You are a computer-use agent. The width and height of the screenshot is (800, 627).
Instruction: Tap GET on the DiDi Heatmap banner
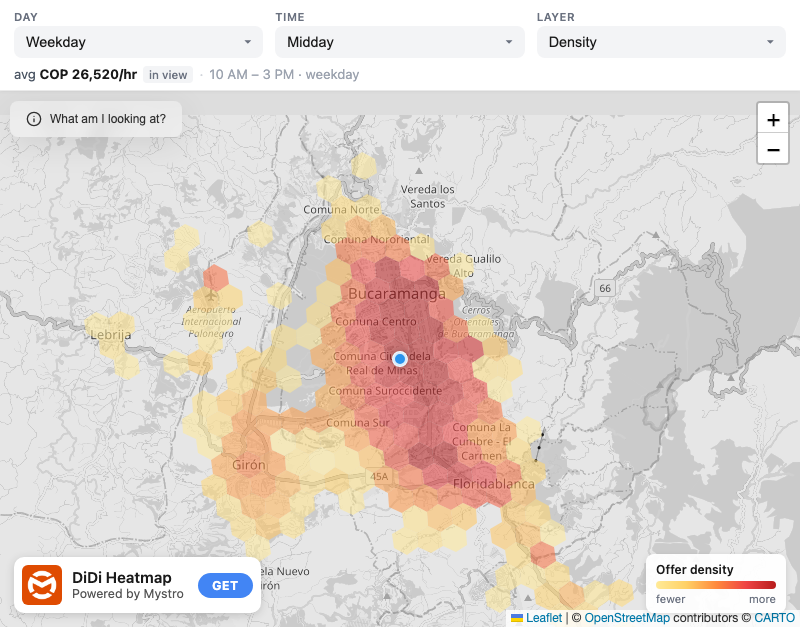(x=225, y=586)
